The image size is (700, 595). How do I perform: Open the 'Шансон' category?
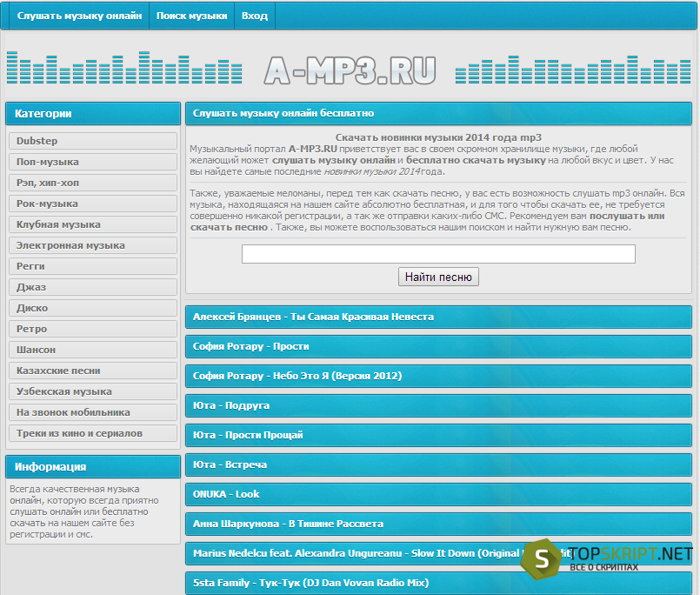tap(93, 350)
